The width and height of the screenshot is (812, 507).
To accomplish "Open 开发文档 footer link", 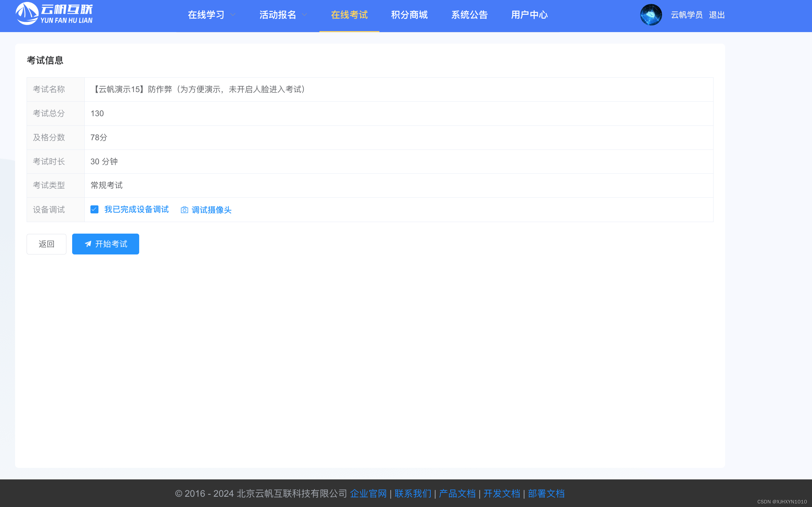I will coord(502,494).
